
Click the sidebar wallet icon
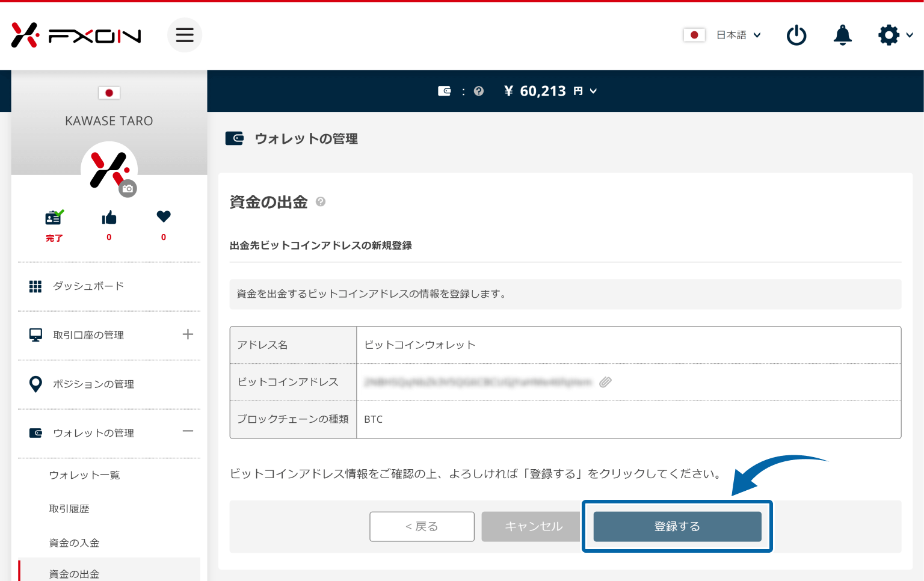(x=36, y=433)
